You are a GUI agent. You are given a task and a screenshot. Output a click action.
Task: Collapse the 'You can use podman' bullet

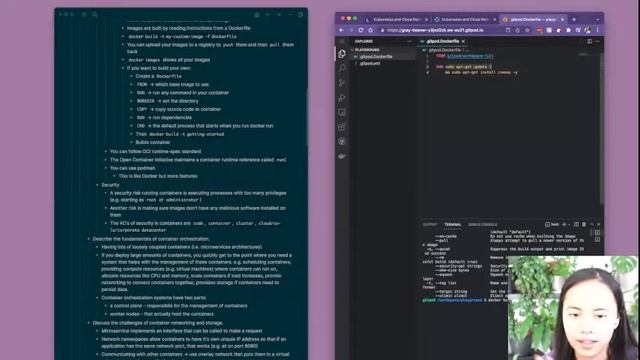pos(106,168)
